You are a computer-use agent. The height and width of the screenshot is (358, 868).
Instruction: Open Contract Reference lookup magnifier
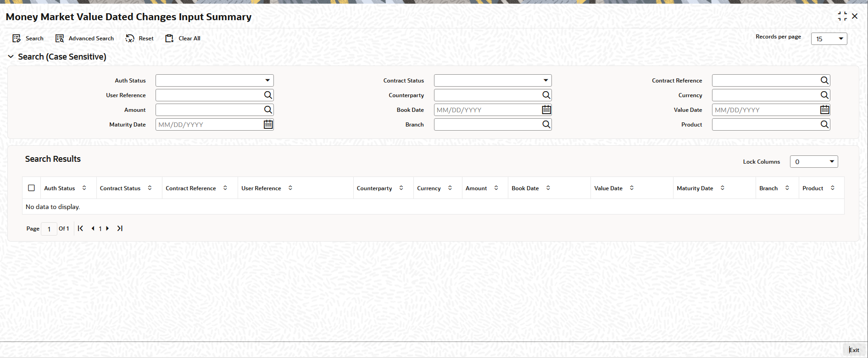pyautogui.click(x=825, y=80)
